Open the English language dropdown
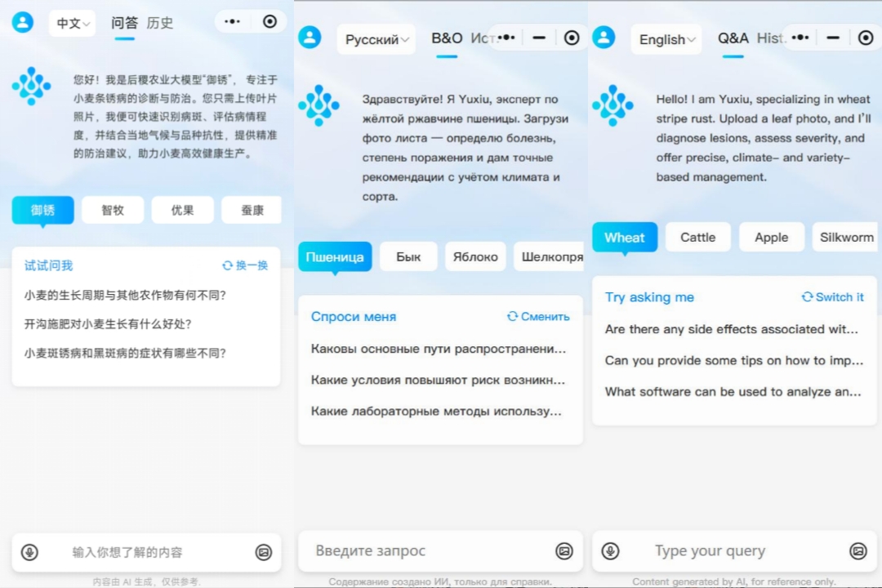The width and height of the screenshot is (882, 588). coord(666,39)
